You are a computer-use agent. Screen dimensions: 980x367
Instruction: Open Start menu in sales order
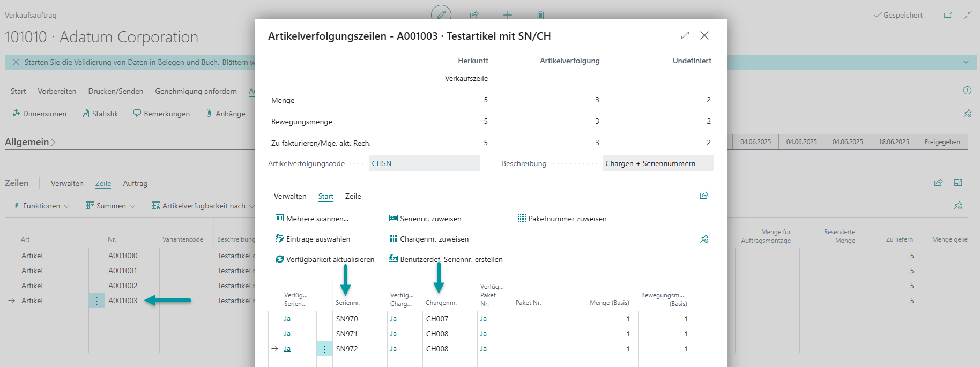tap(18, 91)
